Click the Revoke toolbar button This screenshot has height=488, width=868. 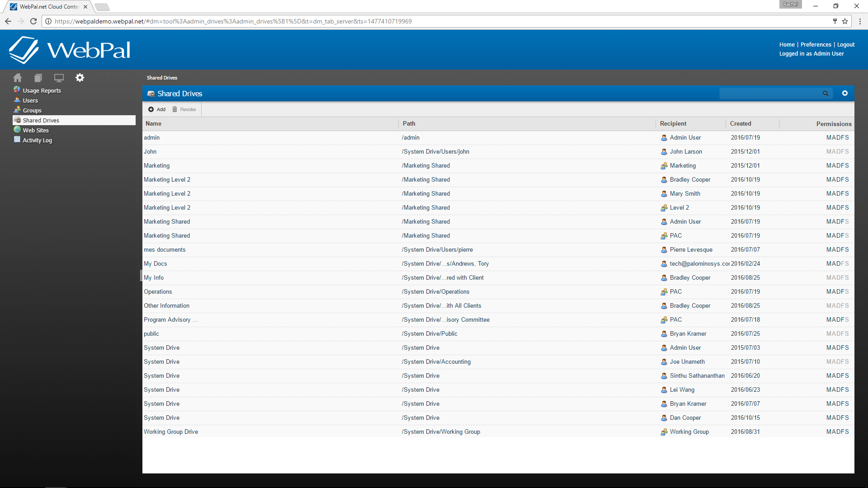[184, 109]
